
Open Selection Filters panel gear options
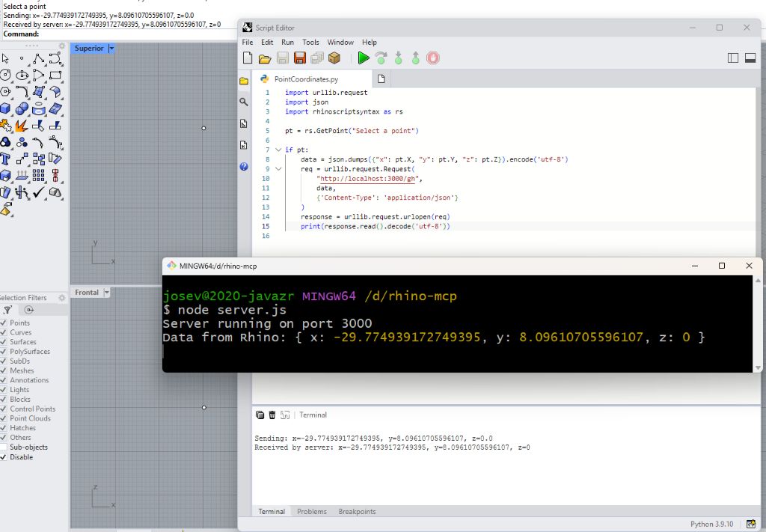pyautogui.click(x=61, y=298)
